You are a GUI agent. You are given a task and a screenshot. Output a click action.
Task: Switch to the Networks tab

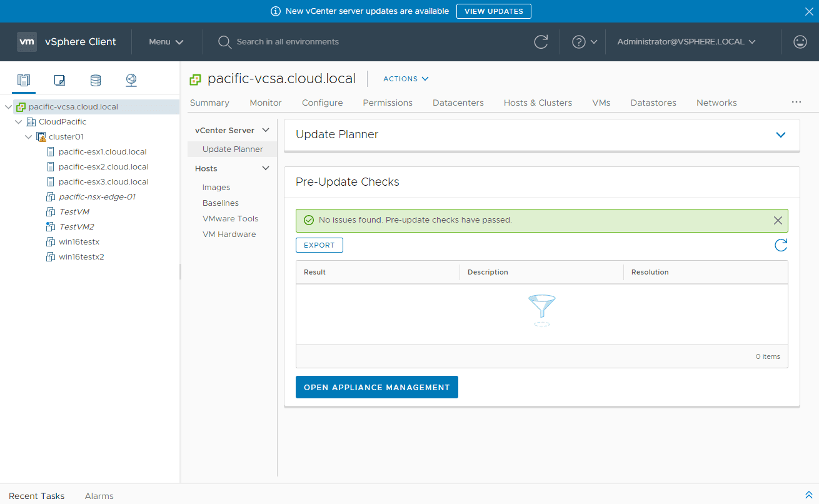716,103
